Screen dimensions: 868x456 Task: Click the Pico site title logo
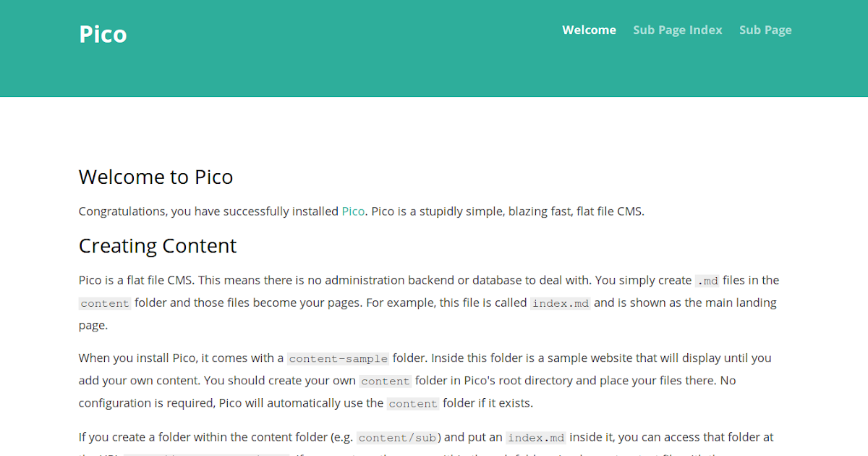(103, 34)
